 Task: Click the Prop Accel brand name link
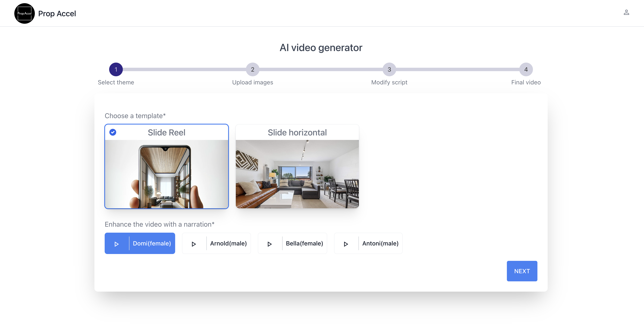(x=57, y=13)
